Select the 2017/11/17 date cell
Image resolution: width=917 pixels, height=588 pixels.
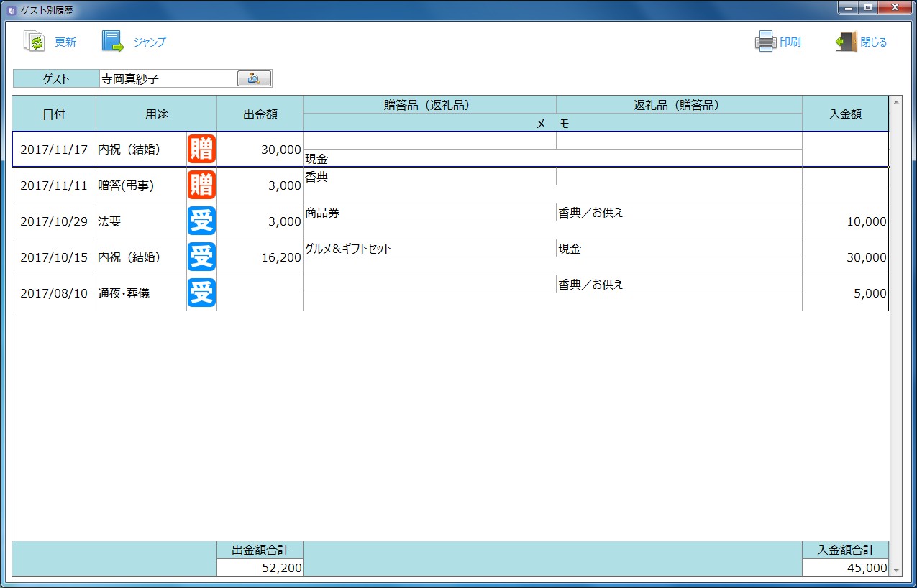pos(54,150)
